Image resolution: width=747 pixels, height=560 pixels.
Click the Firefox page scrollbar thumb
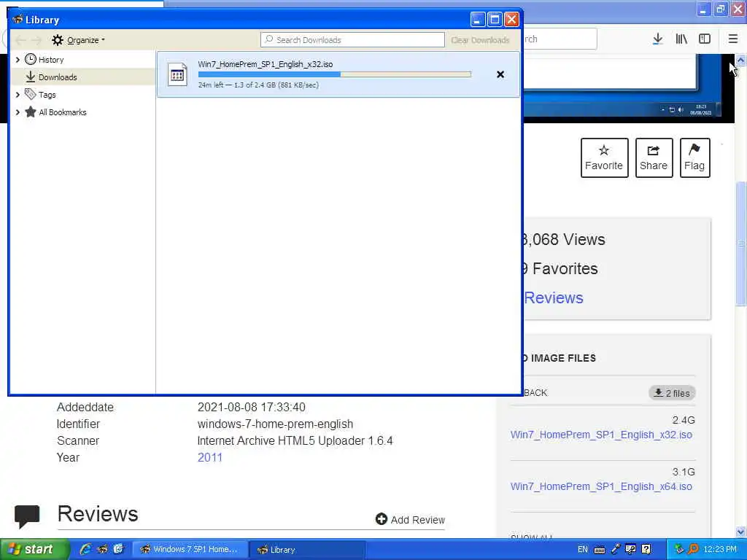741,244
